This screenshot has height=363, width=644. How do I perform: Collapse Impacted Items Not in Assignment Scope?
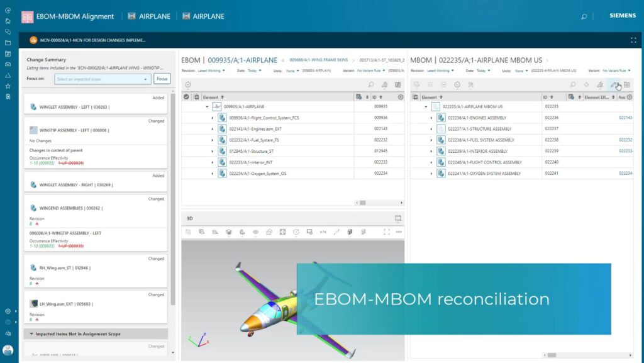click(31, 334)
